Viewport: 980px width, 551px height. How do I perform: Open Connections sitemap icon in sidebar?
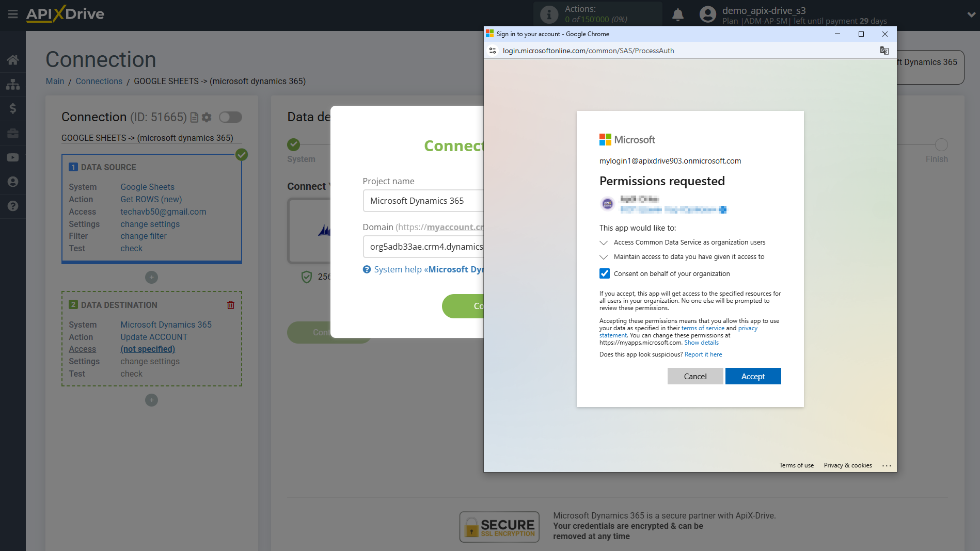[13, 84]
